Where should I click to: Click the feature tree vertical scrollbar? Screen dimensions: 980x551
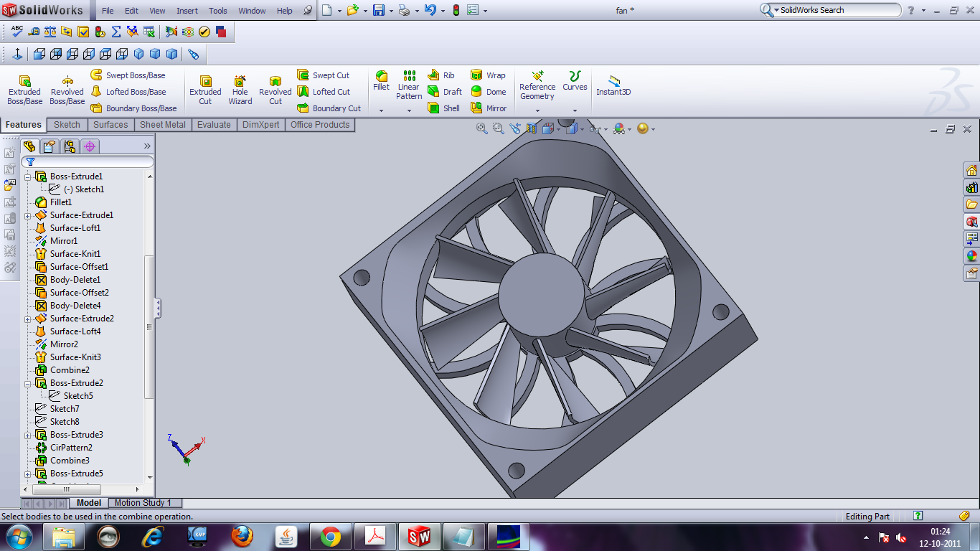pyautogui.click(x=149, y=327)
